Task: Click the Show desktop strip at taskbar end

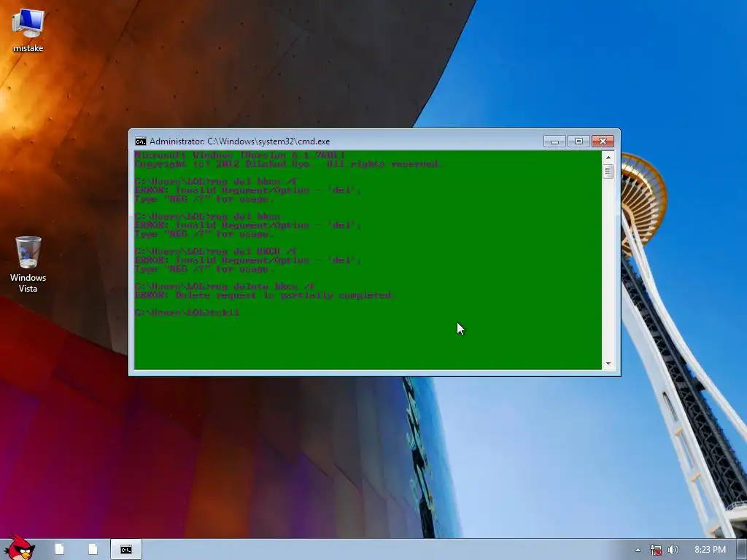Action: 742,550
